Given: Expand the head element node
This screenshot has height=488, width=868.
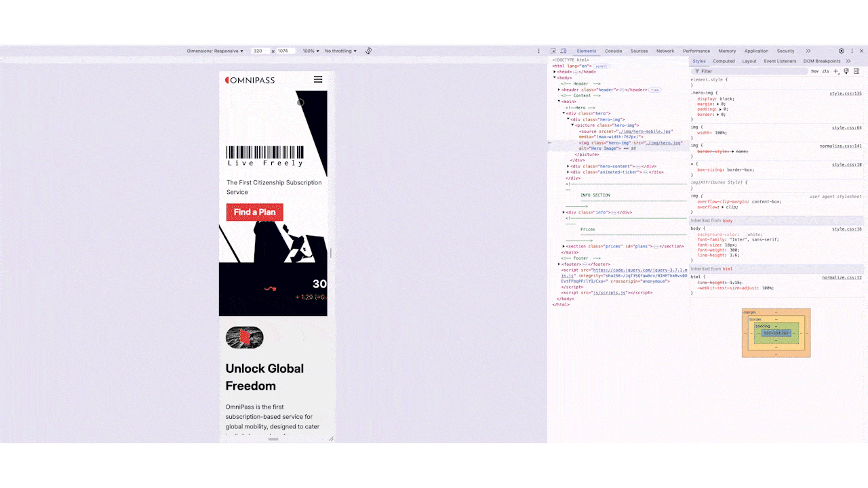Looking at the screenshot, I should [555, 72].
